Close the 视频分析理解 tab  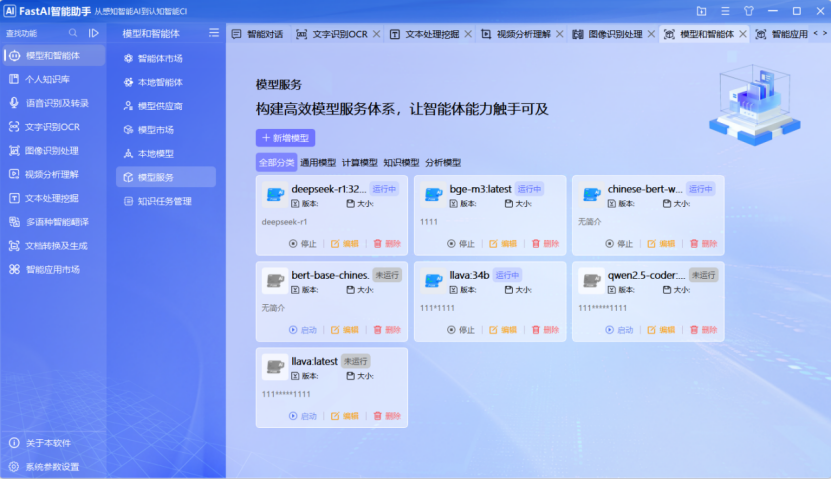pyautogui.click(x=560, y=34)
